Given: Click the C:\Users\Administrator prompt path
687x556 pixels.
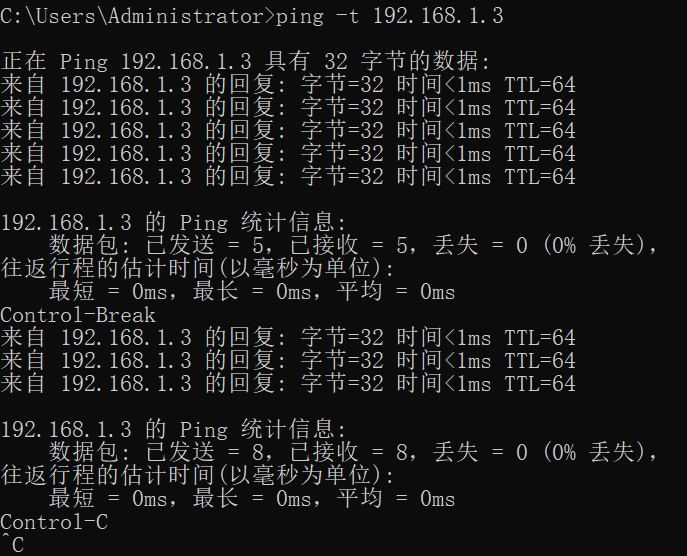Looking at the screenshot, I should point(136,15).
